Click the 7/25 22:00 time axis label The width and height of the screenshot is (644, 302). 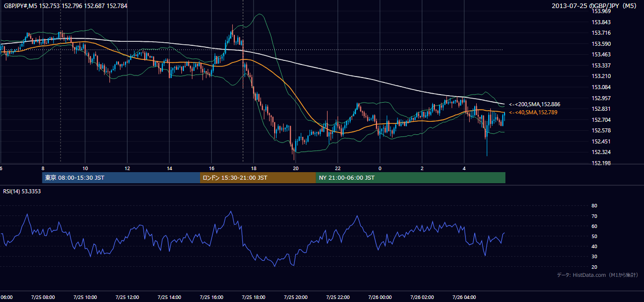click(338, 297)
